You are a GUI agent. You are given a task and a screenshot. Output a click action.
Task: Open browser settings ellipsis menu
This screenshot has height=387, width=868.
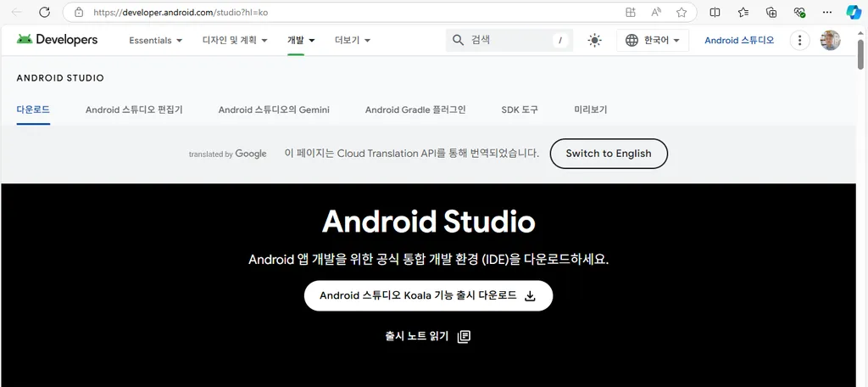click(827, 12)
